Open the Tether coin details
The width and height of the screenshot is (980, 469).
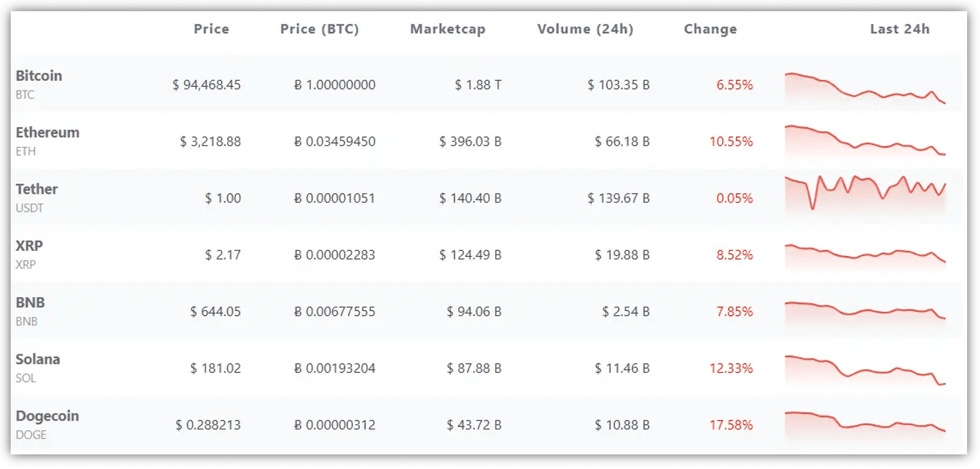pyautogui.click(x=37, y=189)
